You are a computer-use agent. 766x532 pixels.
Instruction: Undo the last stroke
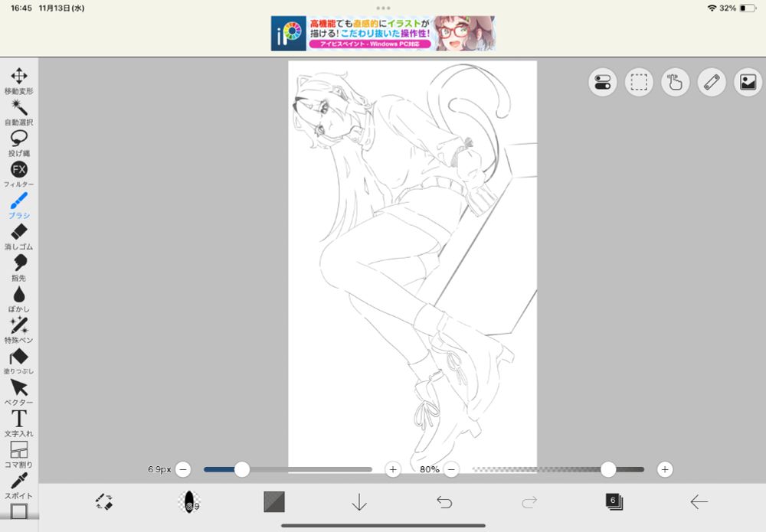[444, 501]
